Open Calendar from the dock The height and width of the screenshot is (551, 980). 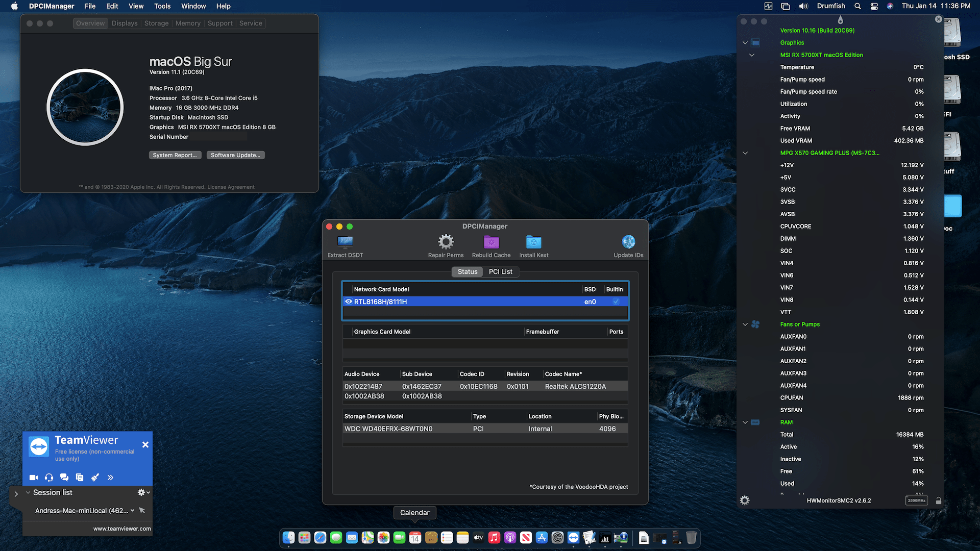point(415,537)
